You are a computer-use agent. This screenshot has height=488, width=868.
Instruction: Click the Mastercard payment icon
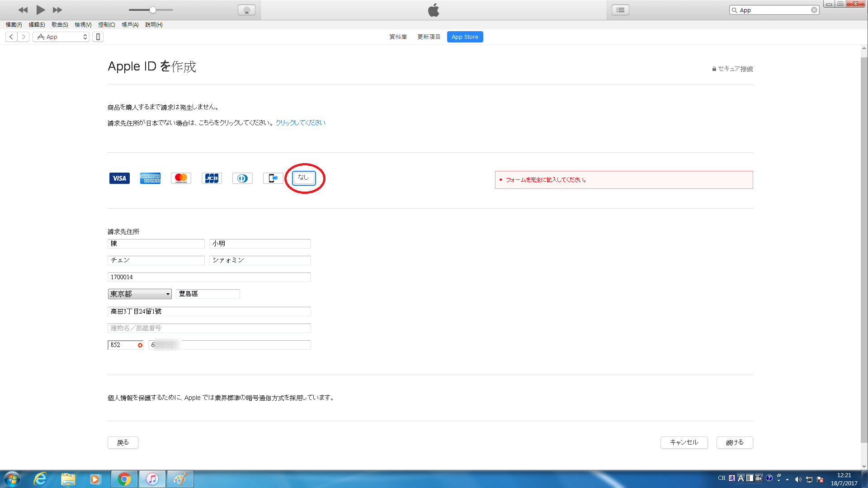tap(181, 178)
